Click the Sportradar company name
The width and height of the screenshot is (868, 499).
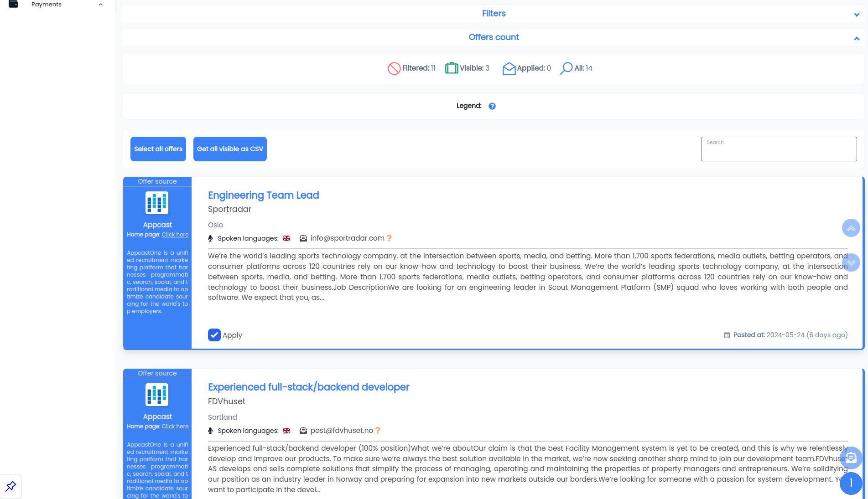[x=229, y=209]
